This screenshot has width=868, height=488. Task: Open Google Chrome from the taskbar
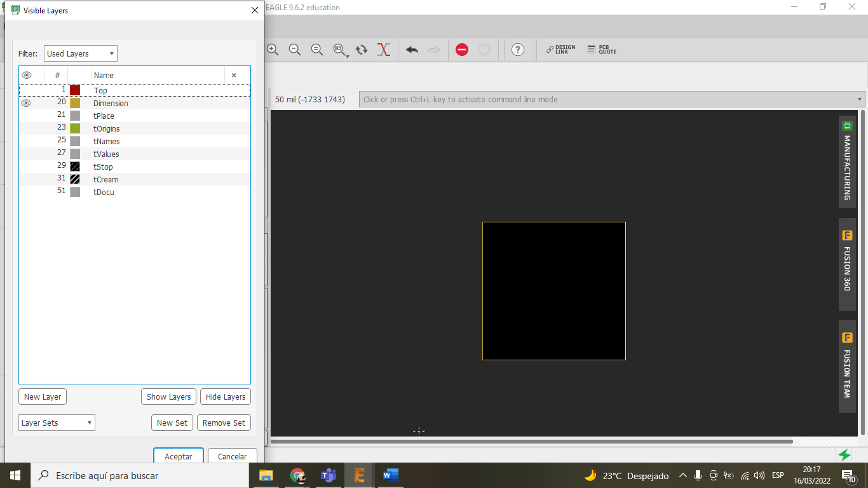(297, 475)
